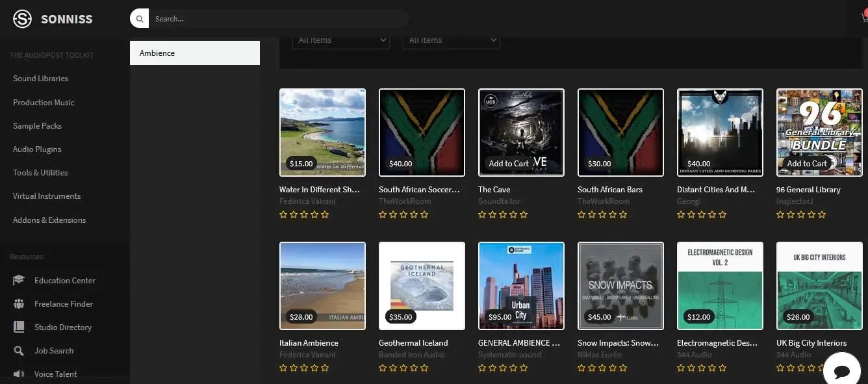Open the Electromagnetic Design Vol. 2 thumbnail
Screen dimensions: 868x384
[x=720, y=286]
